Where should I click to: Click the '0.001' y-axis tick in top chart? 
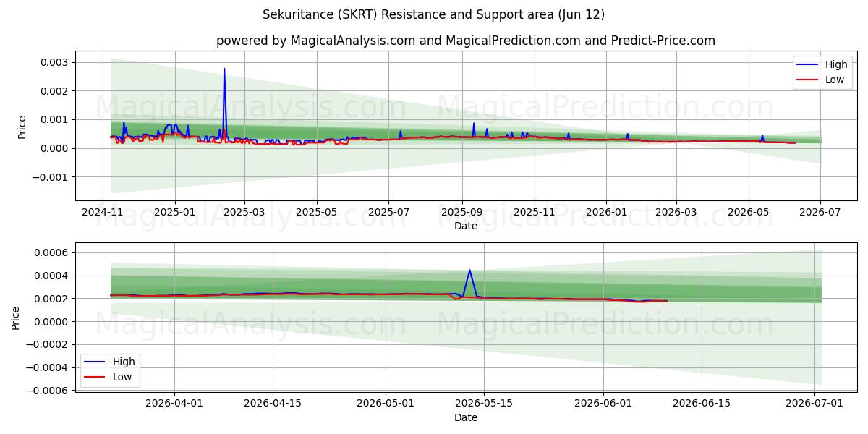[x=55, y=119]
